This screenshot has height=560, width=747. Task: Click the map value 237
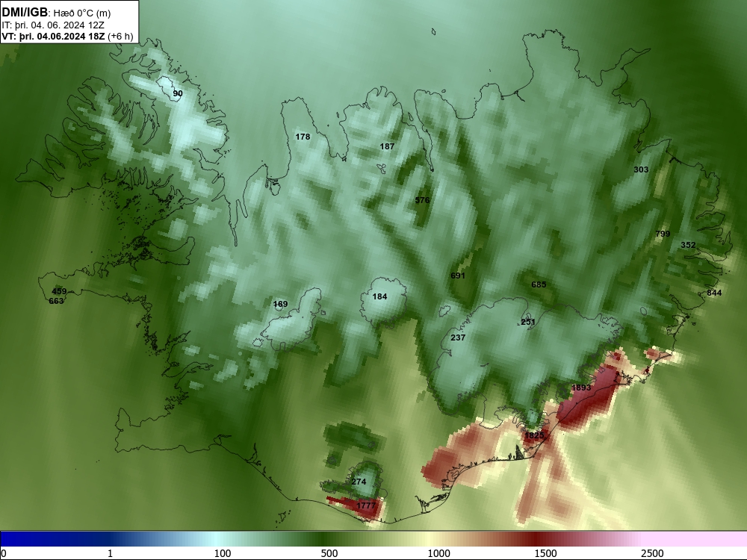click(458, 337)
